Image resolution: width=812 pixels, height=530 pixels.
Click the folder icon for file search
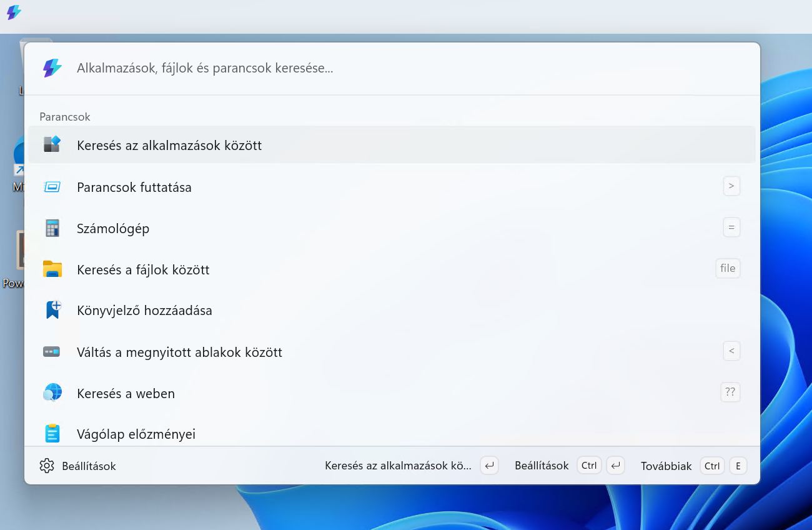(x=52, y=269)
